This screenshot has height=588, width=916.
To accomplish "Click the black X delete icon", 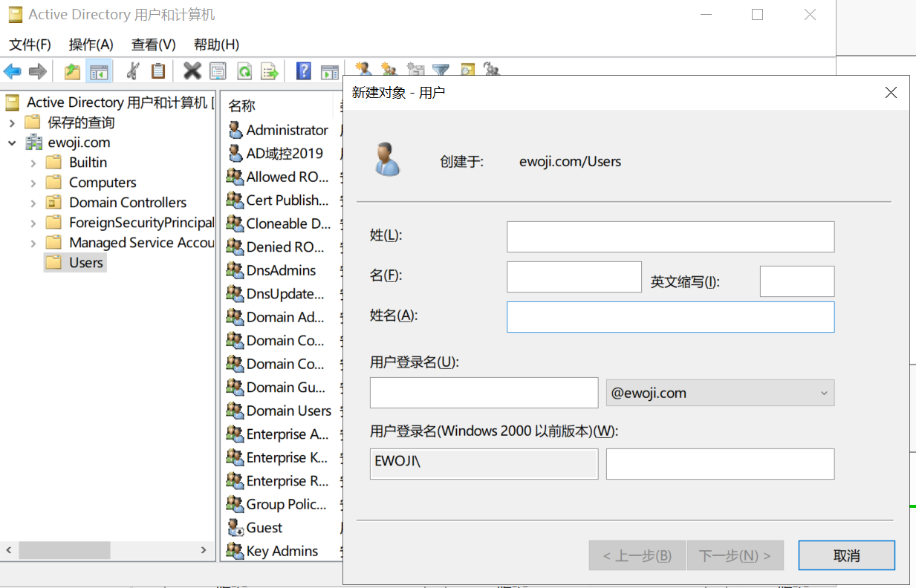I will coord(192,71).
